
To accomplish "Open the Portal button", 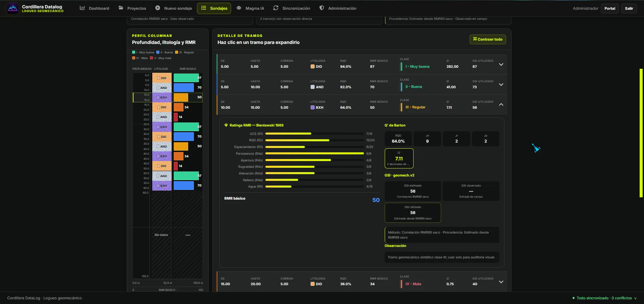I will [x=610, y=8].
